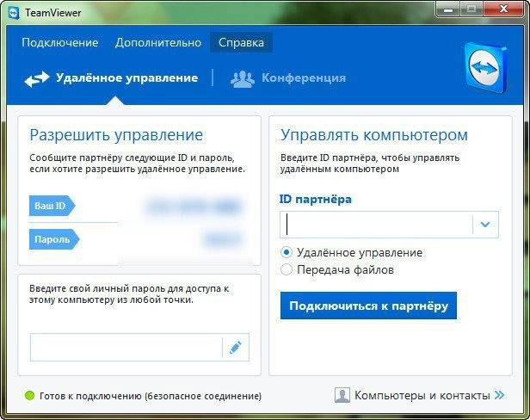This screenshot has height=420, width=530.
Task: Click the Готов к подключению status text
Action: pos(151,396)
